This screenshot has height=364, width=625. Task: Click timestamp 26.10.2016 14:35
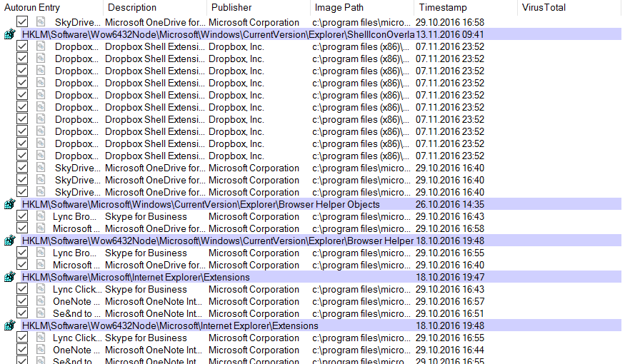click(x=450, y=204)
